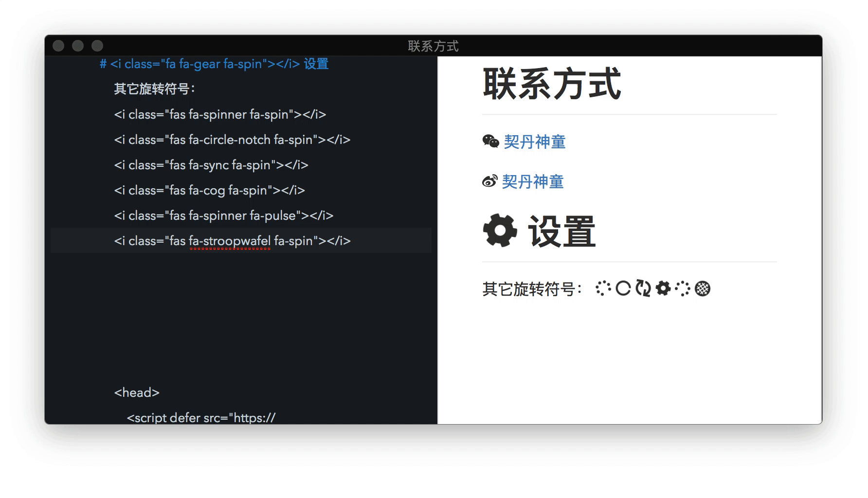This screenshot has height=498, width=868.
Task: Click the fa-spinner fa-pulse code line
Action: point(224,215)
